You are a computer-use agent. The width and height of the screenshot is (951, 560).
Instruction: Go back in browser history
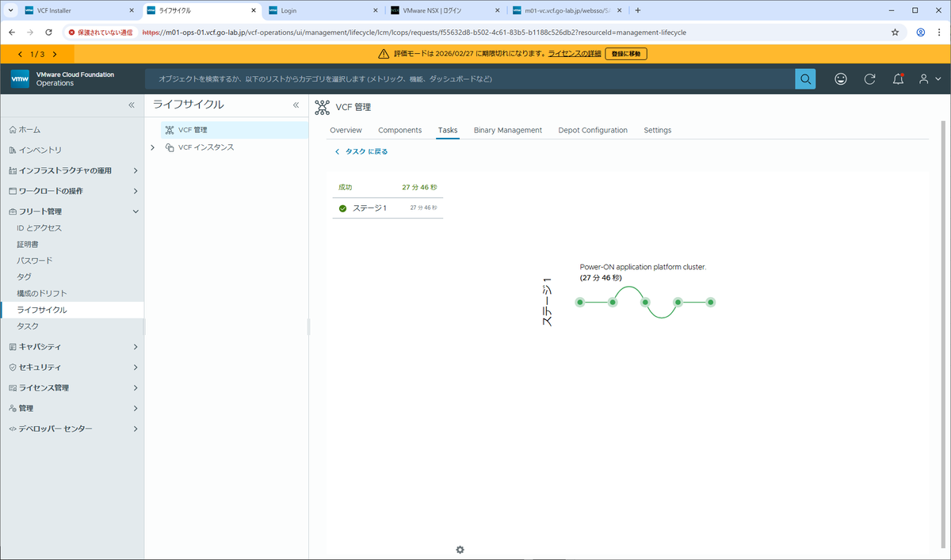[x=12, y=32]
